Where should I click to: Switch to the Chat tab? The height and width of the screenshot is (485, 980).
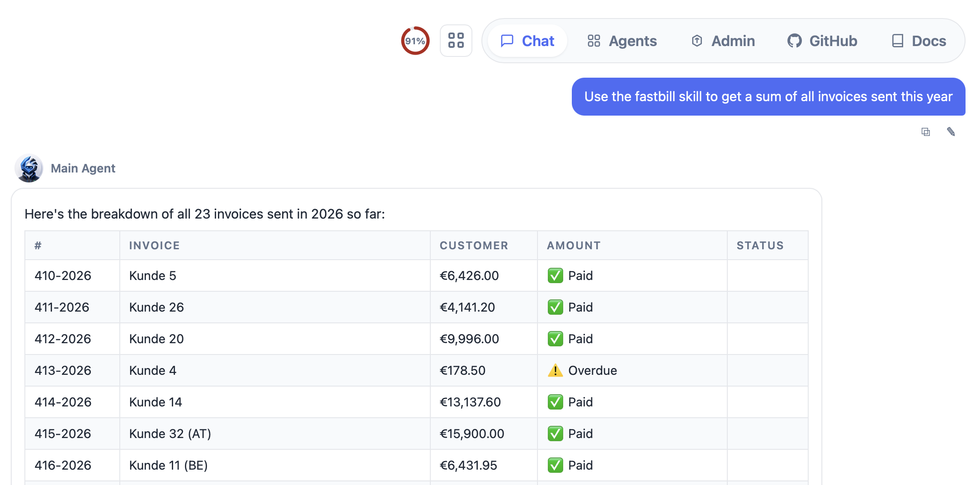click(x=528, y=41)
